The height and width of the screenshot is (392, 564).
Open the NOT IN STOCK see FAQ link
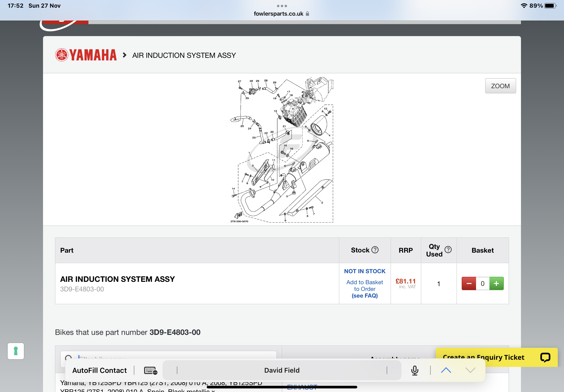point(365,296)
